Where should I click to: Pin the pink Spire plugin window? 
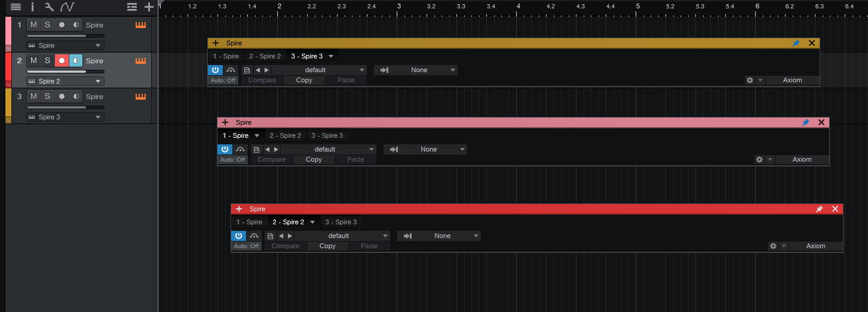[805, 122]
